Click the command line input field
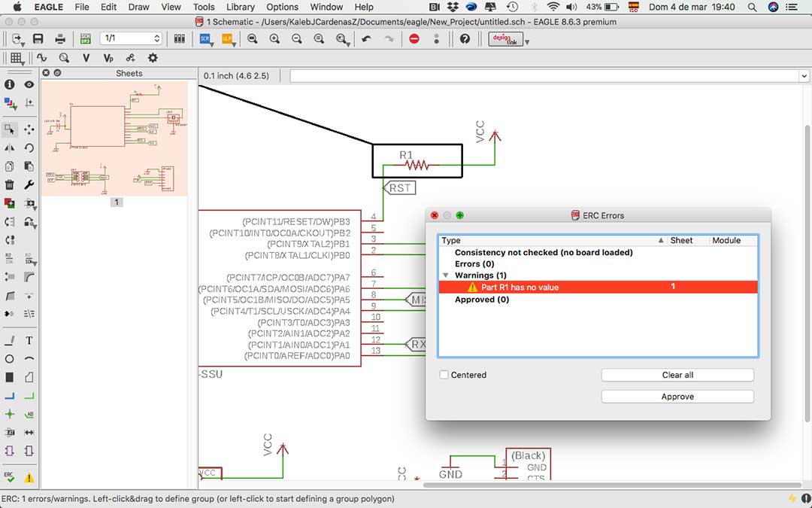This screenshot has height=508, width=812. click(544, 76)
